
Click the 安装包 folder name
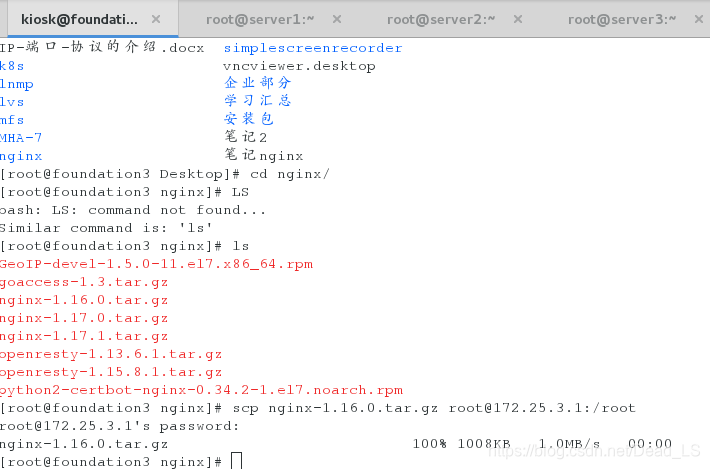(249, 119)
